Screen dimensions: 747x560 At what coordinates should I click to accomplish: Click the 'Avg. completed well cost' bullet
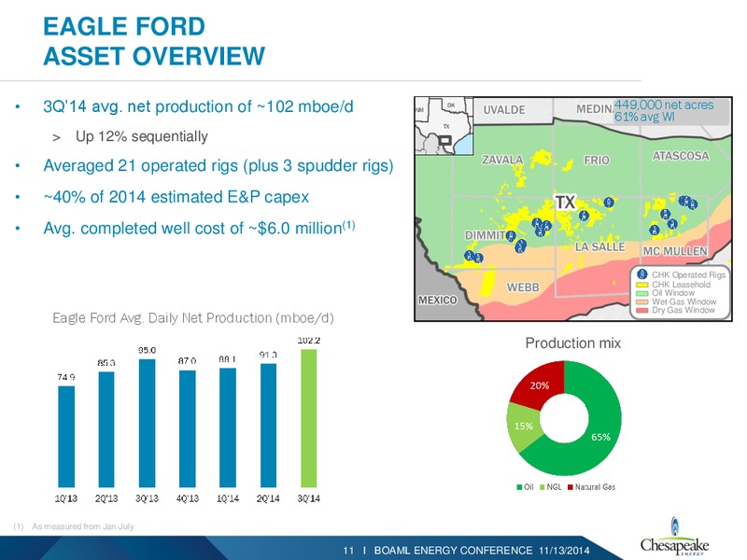click(x=199, y=228)
